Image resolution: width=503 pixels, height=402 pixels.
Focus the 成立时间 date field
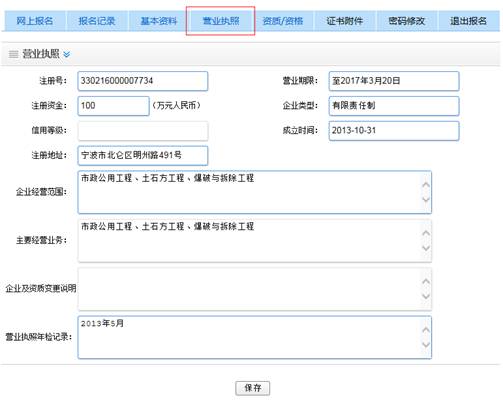(x=394, y=131)
